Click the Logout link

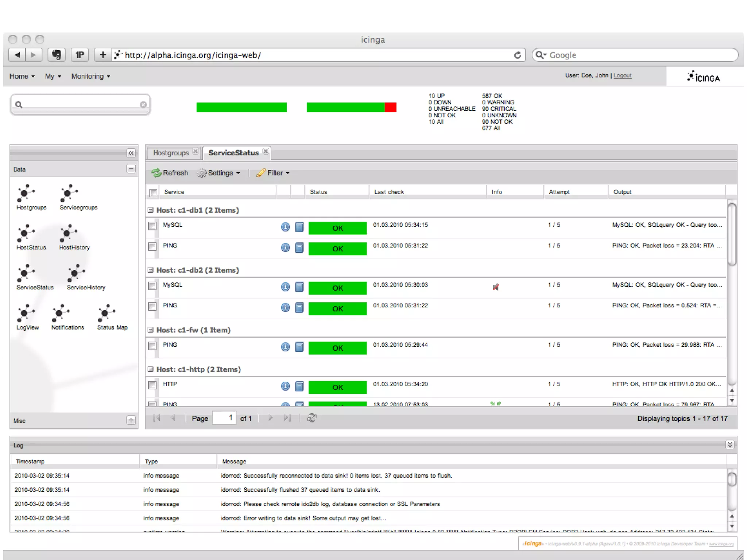tap(622, 75)
